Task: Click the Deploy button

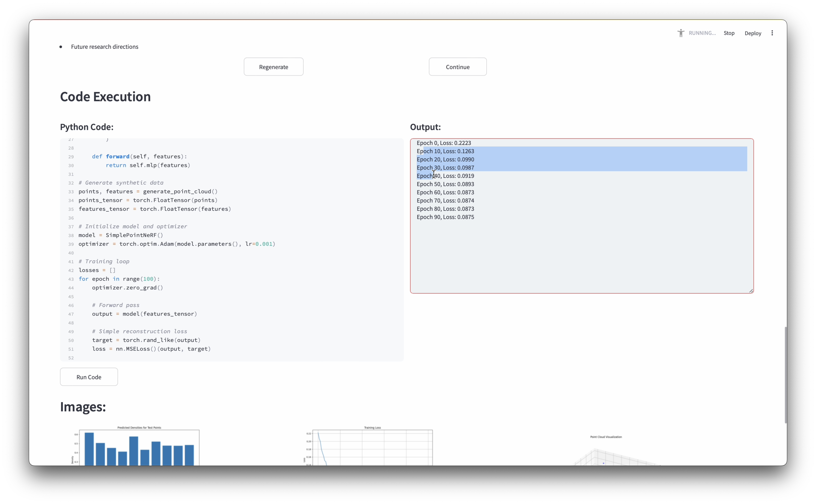Action: click(753, 33)
